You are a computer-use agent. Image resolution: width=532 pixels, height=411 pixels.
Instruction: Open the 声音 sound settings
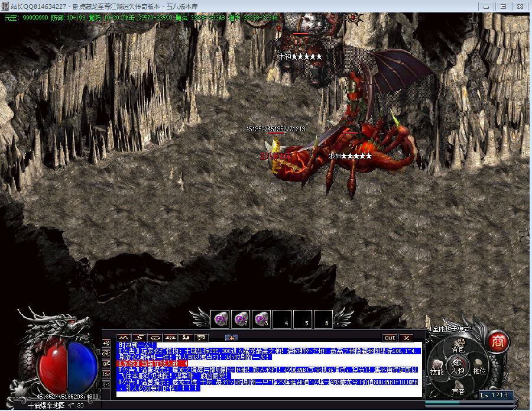point(458,389)
